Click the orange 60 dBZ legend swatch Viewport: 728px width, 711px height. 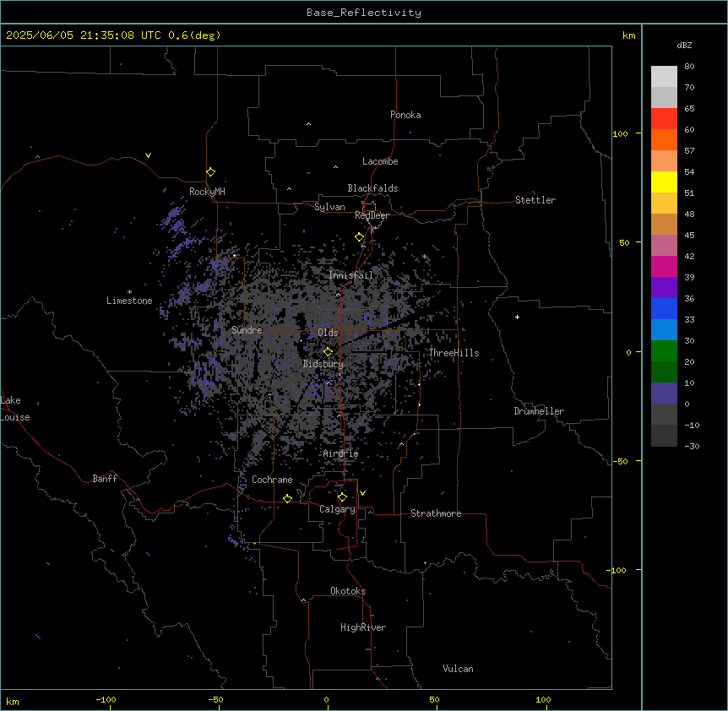coord(664,139)
